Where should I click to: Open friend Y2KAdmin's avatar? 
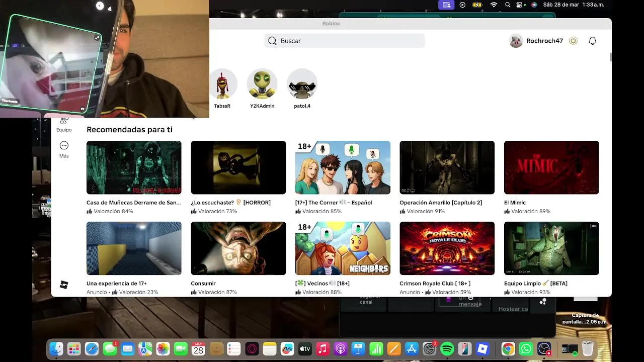262,83
